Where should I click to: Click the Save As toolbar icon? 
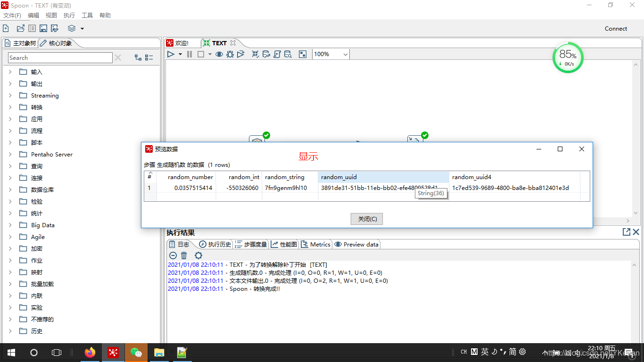(x=55, y=29)
